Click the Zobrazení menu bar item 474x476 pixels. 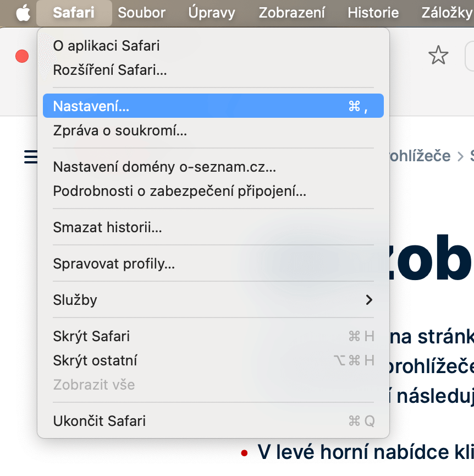(x=291, y=13)
